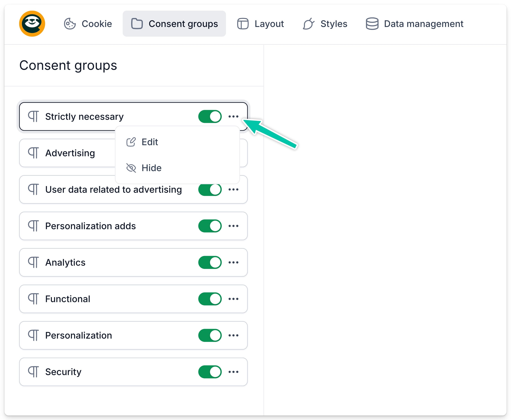Go to the Styles tab
The width and height of the screenshot is (511, 420).
click(x=325, y=24)
